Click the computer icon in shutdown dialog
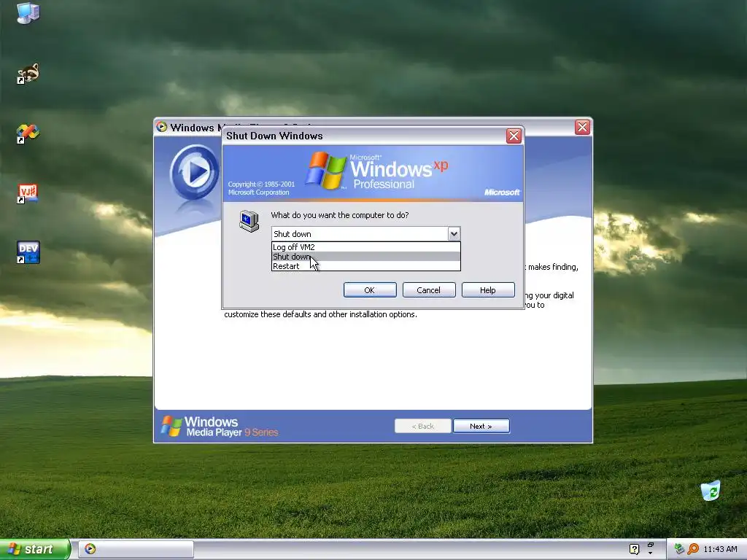Viewport: 747px width, 560px height. tap(249, 221)
